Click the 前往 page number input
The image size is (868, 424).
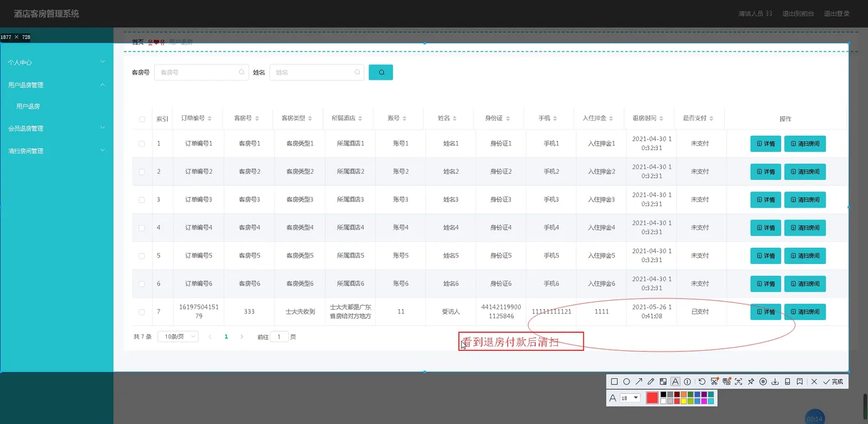279,337
